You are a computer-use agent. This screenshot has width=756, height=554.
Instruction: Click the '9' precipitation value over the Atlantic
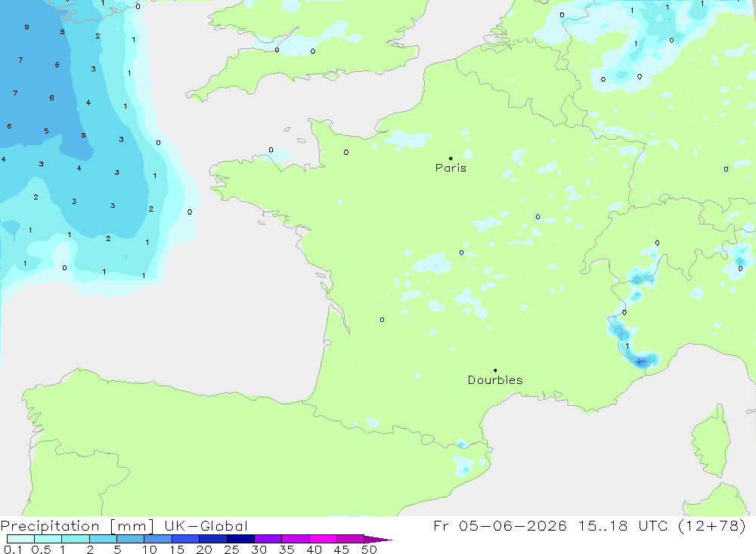[x=26, y=27]
